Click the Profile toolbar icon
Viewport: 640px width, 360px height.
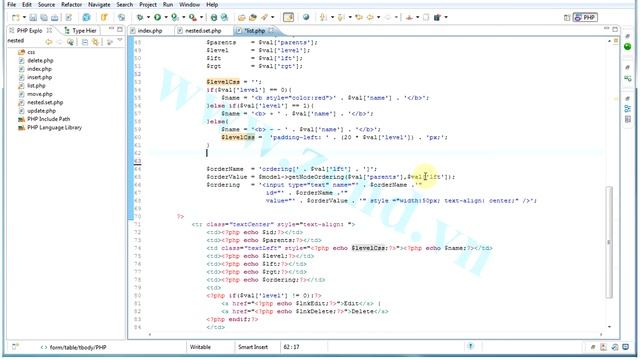click(175, 18)
